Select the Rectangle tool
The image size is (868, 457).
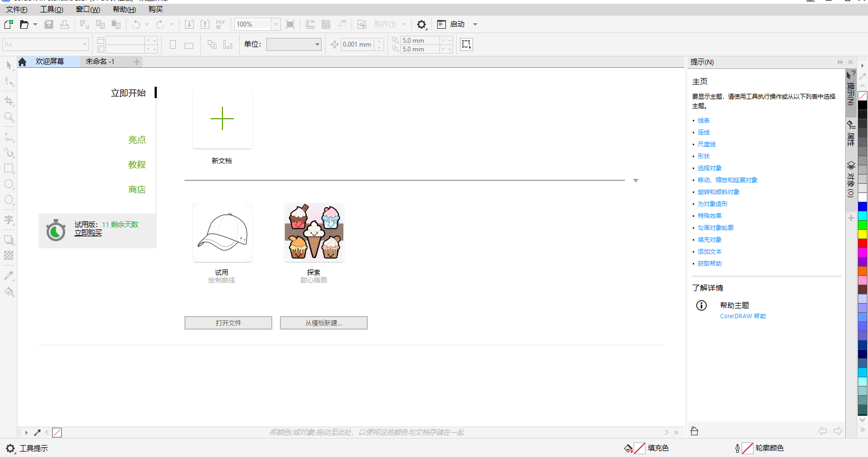pos(9,169)
